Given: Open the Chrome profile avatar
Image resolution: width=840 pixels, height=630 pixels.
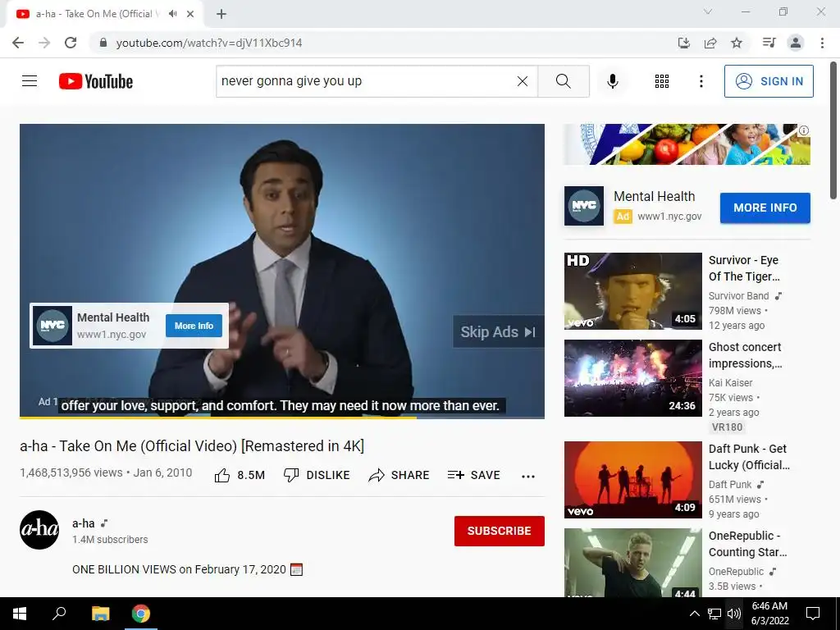Looking at the screenshot, I should pyautogui.click(x=796, y=43).
